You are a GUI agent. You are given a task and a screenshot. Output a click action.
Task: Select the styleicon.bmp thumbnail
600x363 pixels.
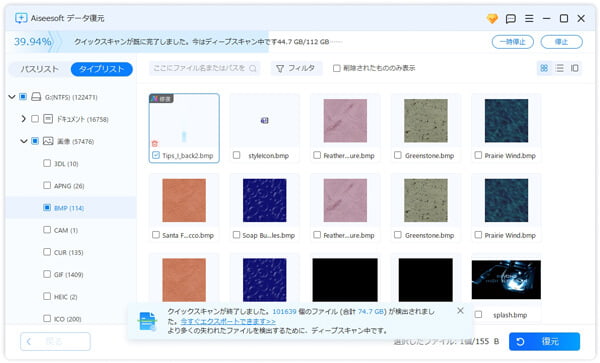(x=264, y=121)
